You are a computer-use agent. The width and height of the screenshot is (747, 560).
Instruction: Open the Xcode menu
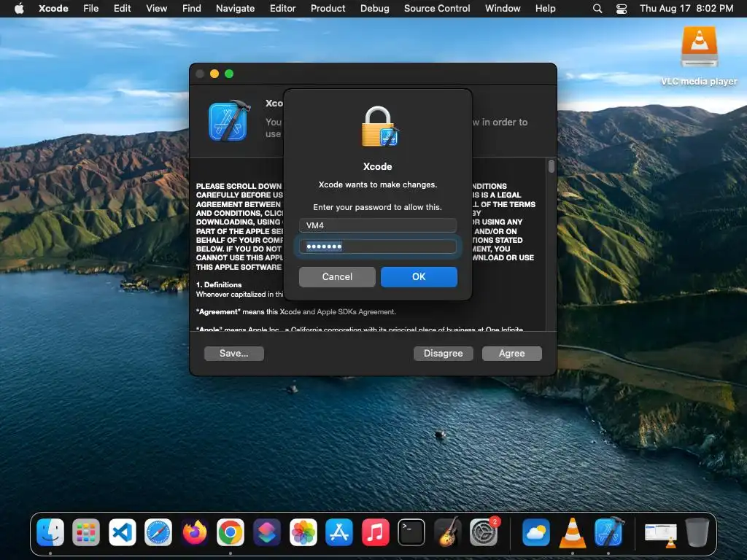[53, 9]
